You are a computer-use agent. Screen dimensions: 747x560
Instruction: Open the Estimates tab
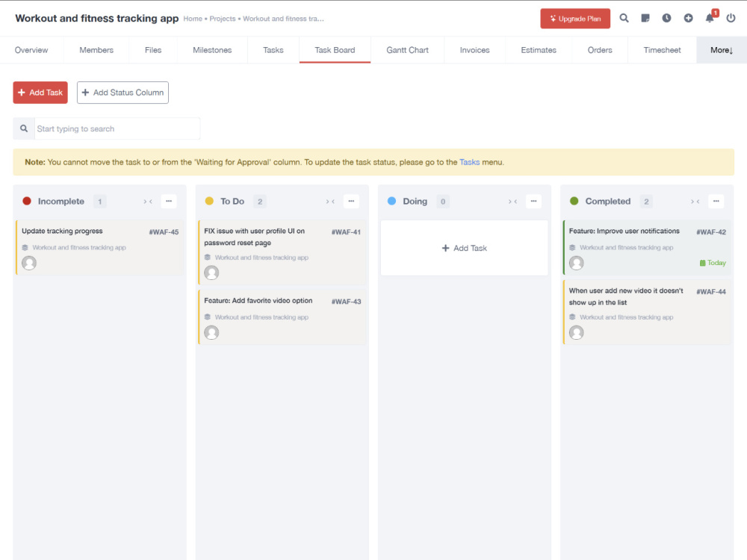point(539,50)
